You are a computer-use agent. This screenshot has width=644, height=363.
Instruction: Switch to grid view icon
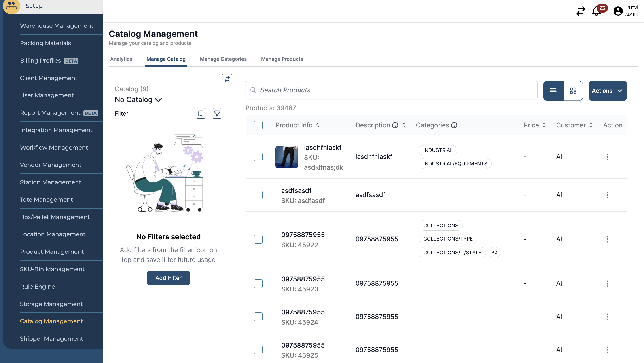click(573, 91)
